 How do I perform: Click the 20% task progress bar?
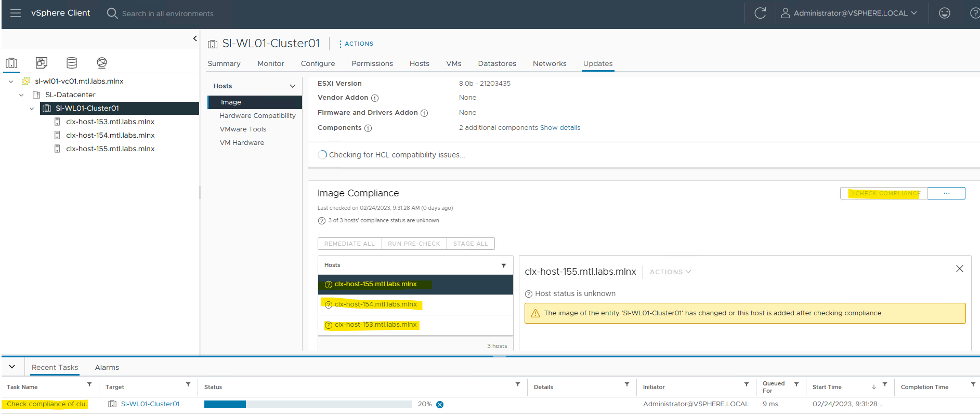point(308,404)
